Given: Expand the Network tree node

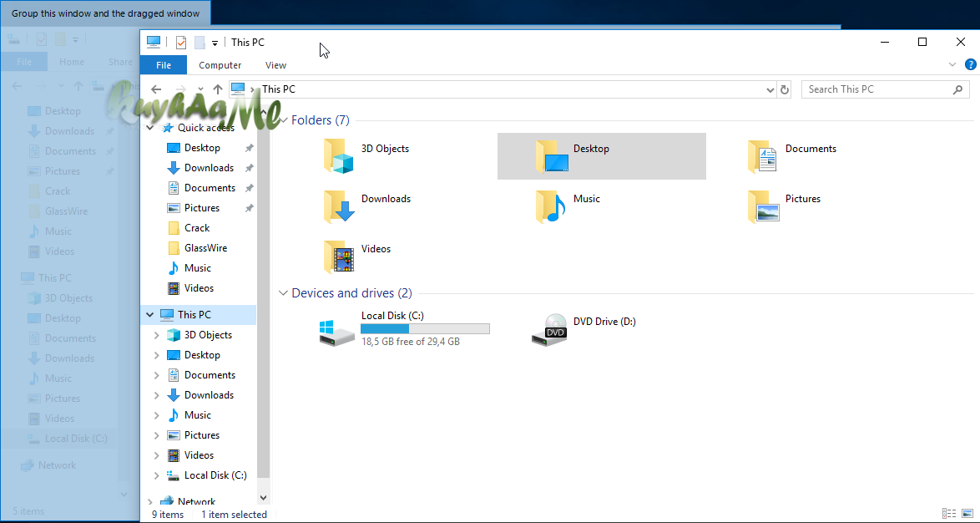Looking at the screenshot, I should [x=150, y=502].
